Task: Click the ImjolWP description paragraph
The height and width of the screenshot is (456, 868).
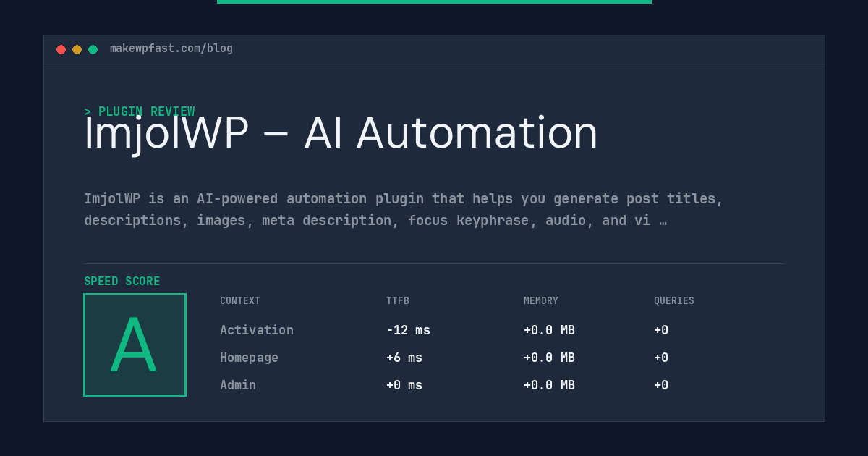Action: [404, 209]
